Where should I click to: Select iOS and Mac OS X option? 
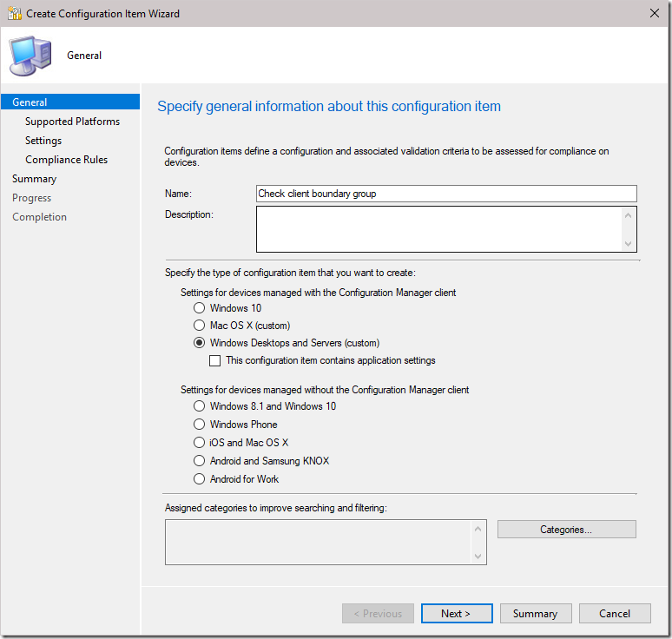point(200,443)
